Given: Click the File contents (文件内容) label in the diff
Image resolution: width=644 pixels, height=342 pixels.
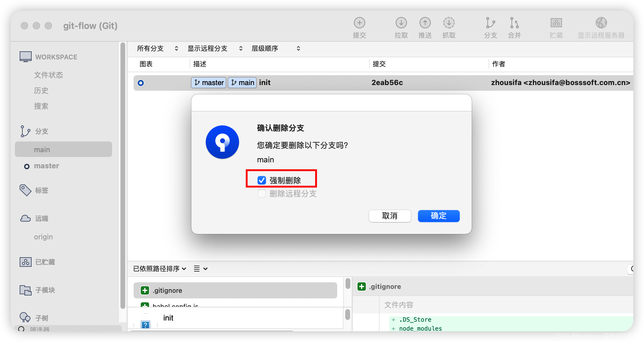Looking at the screenshot, I should coord(399,305).
